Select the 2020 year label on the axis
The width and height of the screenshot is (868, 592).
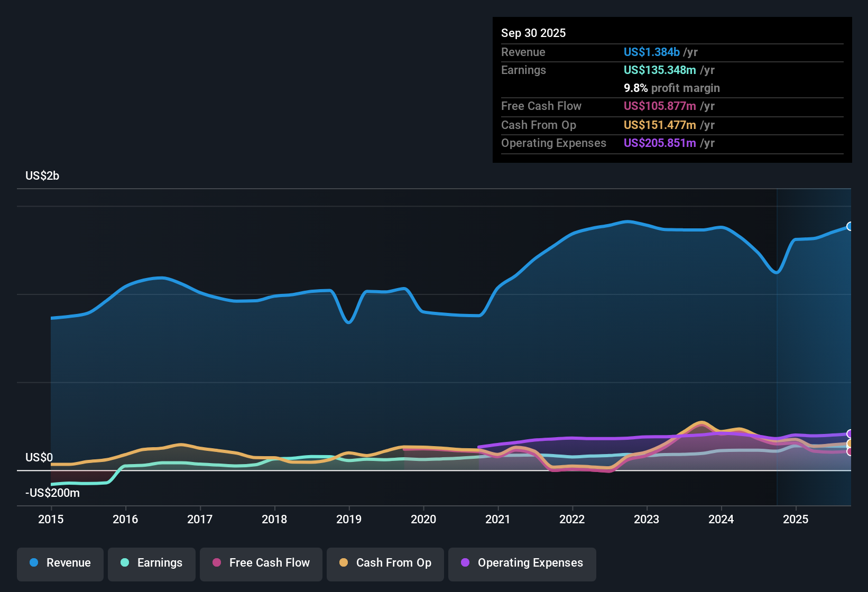click(424, 520)
